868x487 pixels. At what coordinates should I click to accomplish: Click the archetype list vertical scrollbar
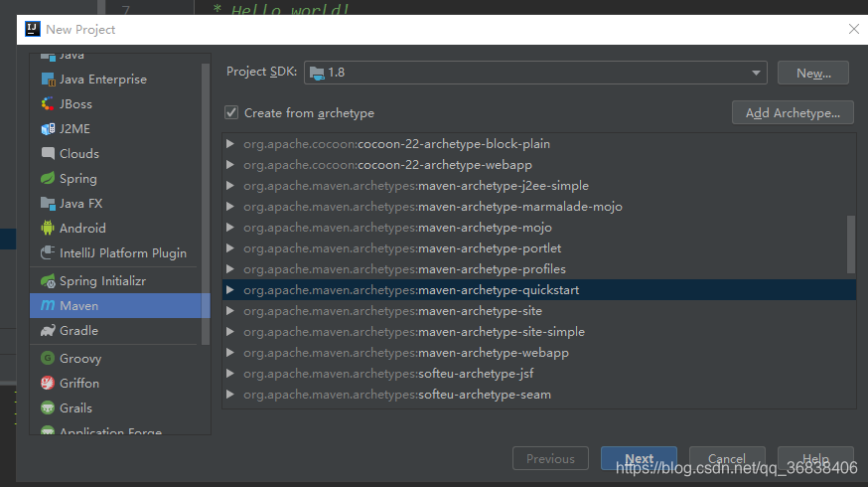click(x=851, y=244)
